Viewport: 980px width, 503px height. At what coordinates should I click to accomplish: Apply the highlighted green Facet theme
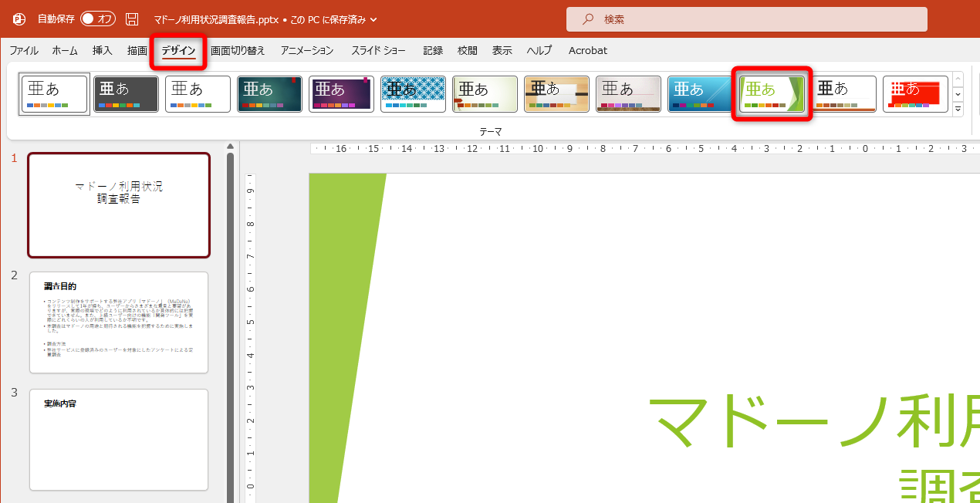pyautogui.click(x=772, y=93)
